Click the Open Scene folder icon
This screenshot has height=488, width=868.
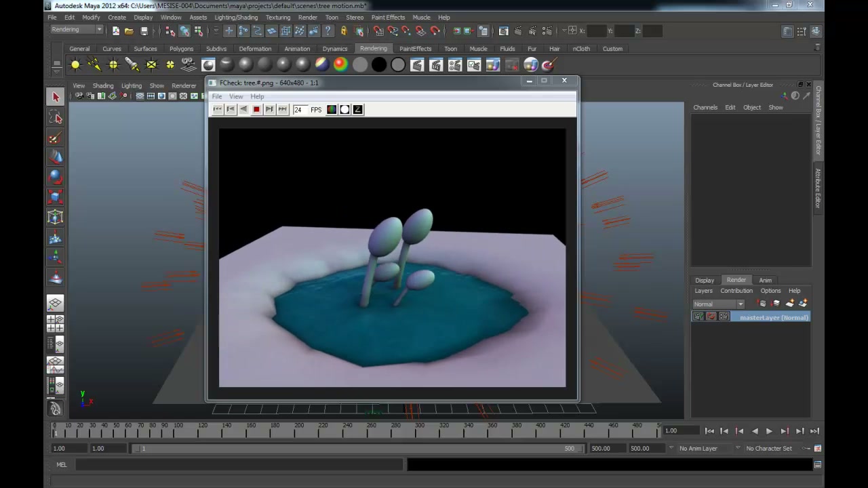tap(129, 30)
